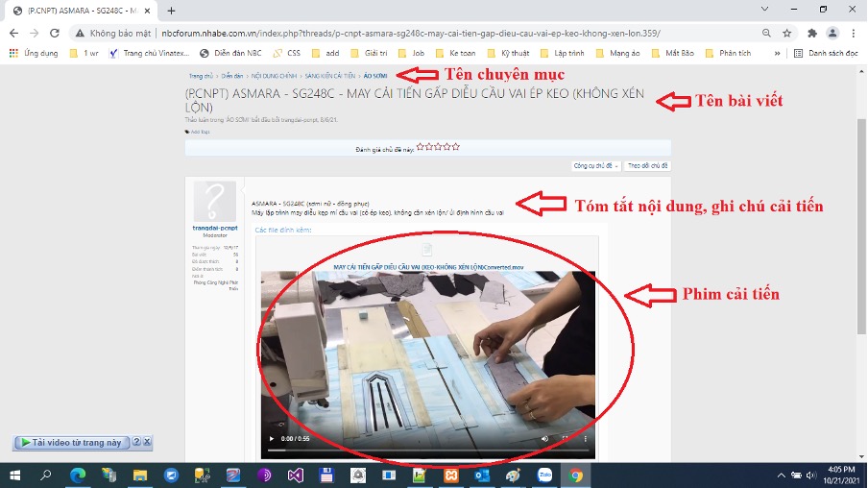Image resolution: width=868 pixels, height=488 pixels.
Task: Show more bookmarks with the » chevron
Action: 777,53
